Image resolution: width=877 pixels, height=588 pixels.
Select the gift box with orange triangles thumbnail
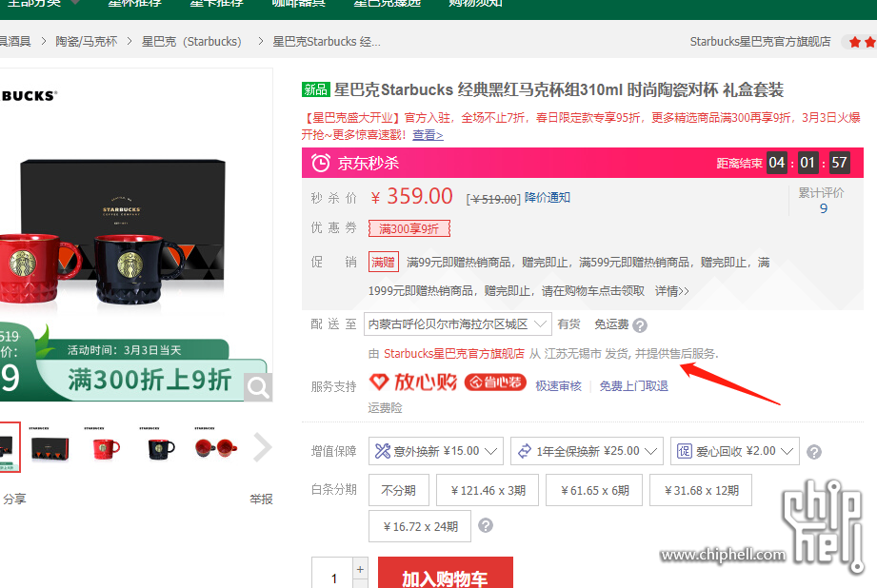coord(50,447)
